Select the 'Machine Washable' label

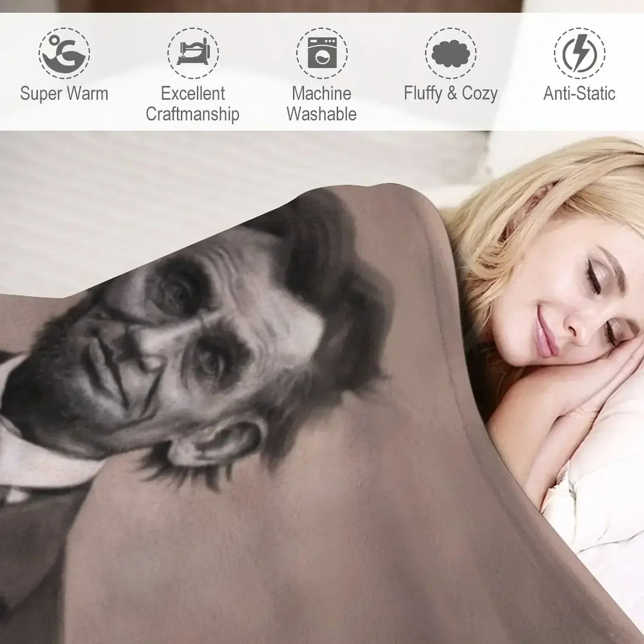[x=322, y=103]
